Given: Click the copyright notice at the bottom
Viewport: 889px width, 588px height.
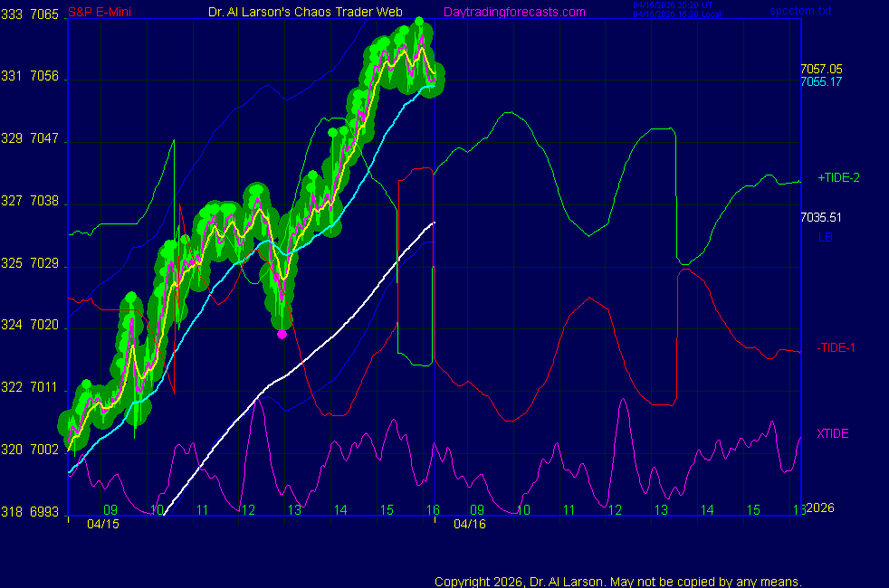Looking at the screenshot, I should click(x=618, y=581).
